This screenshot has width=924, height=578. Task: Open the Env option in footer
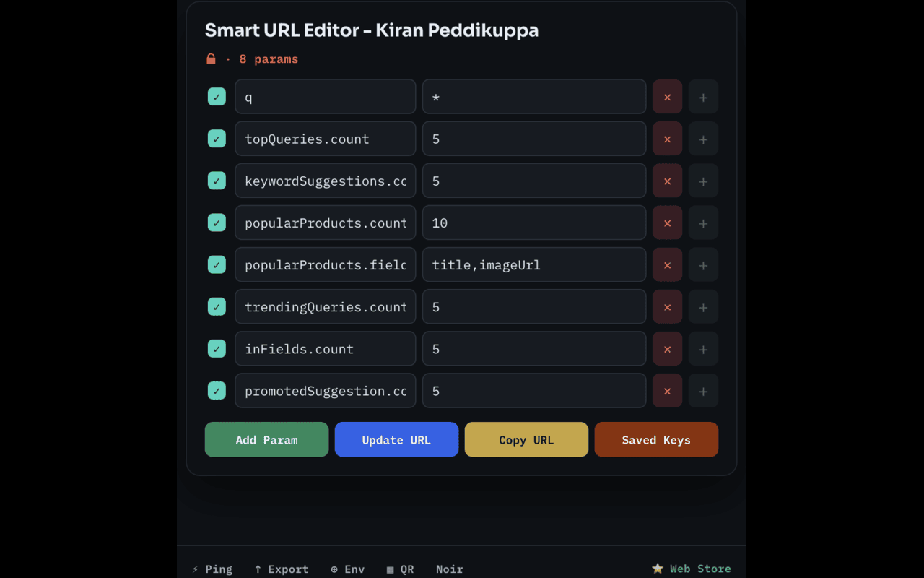(347, 569)
